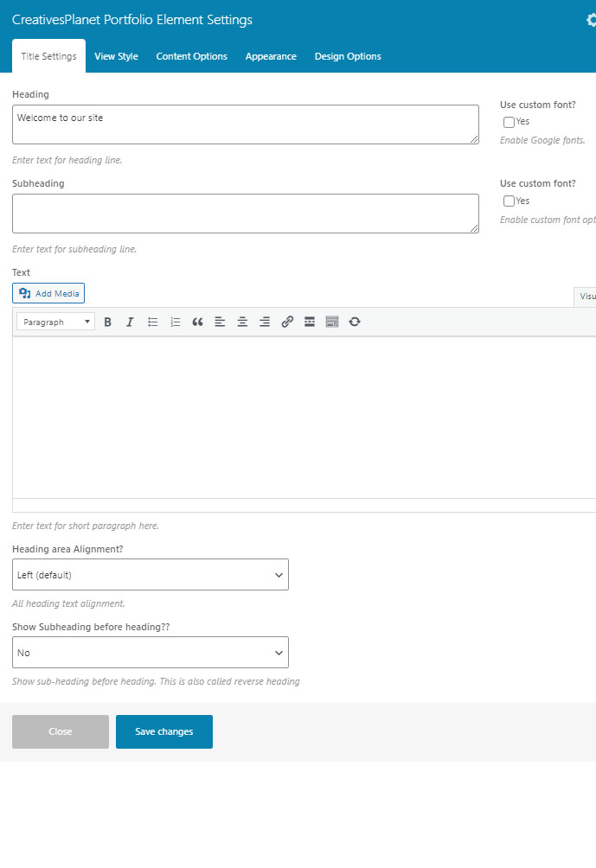This screenshot has width=596, height=868.
Task: Go to the Content Options tab
Action: pos(191,56)
